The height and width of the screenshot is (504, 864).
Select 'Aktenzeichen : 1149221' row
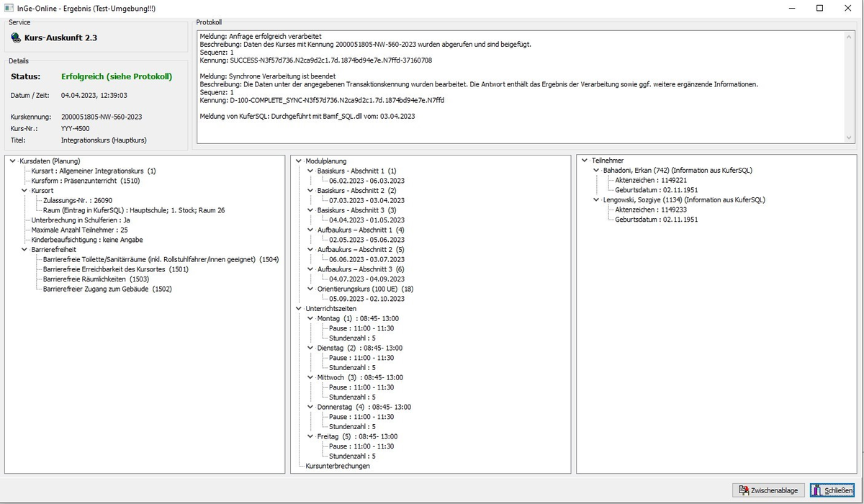[651, 181]
